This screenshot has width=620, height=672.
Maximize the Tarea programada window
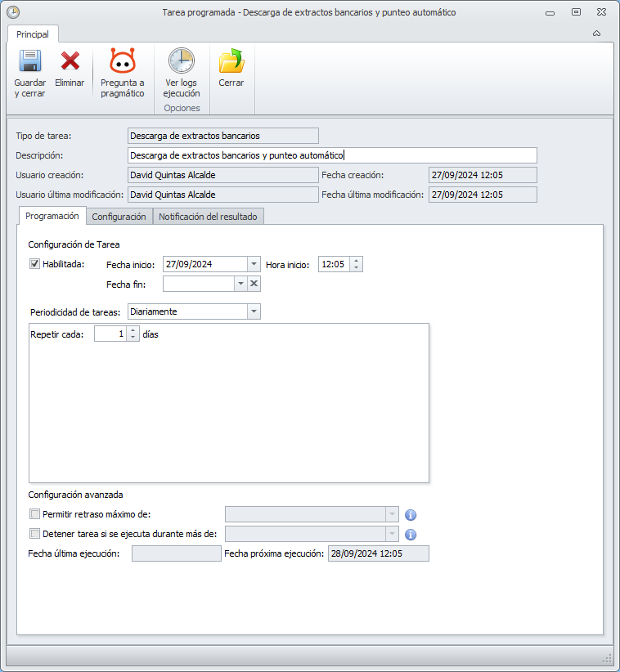pos(577,12)
